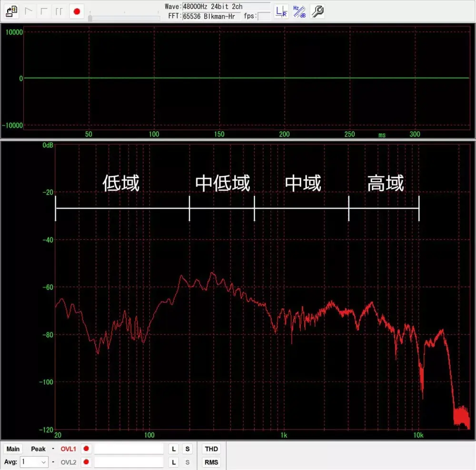The width and height of the screenshot is (476, 470).
Task: Toggle the THD measurement button
Action: point(211,449)
